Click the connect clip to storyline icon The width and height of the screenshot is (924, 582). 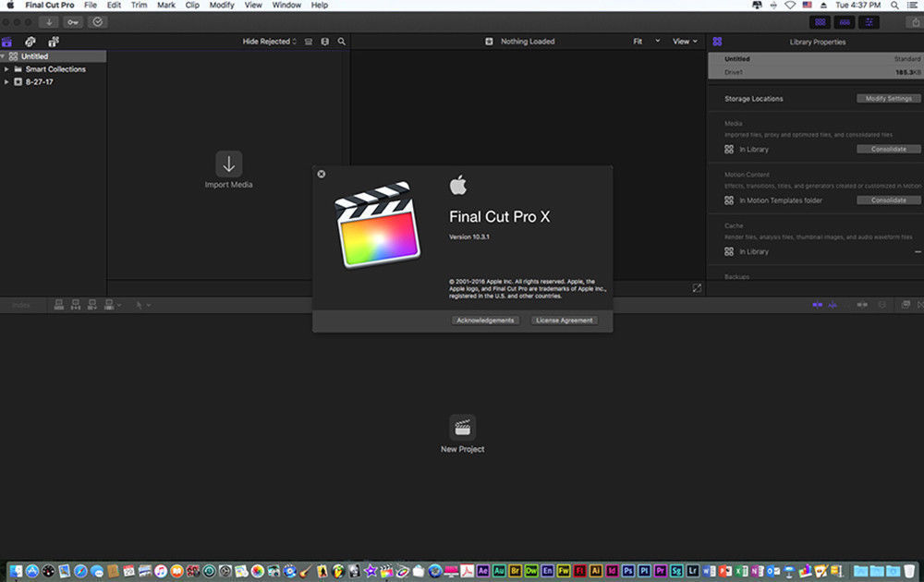point(59,305)
